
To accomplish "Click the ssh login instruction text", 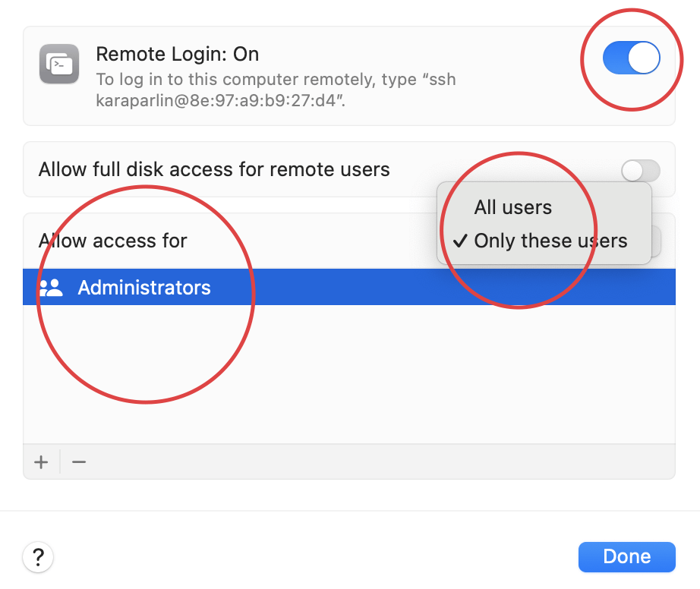I will click(276, 90).
